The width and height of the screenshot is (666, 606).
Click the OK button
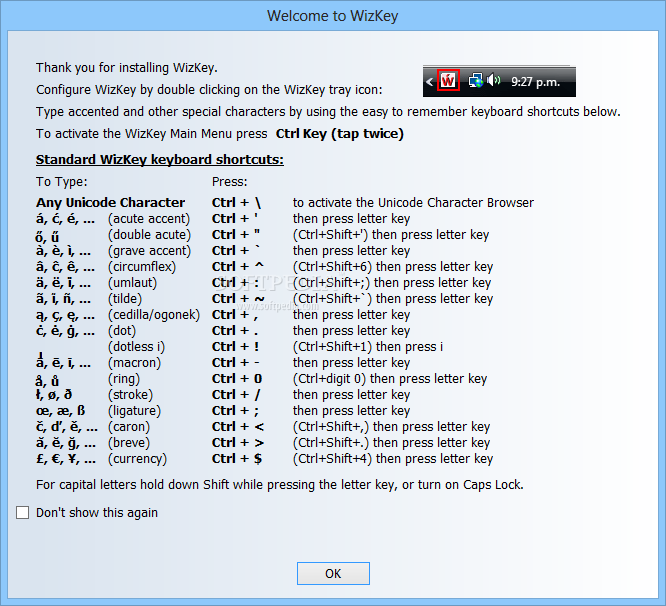[x=333, y=573]
